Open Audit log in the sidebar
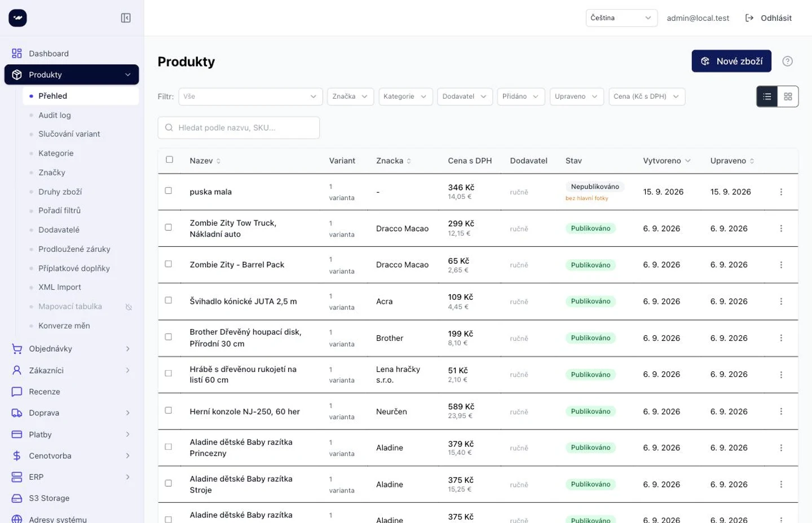Screen dimensions: 812x523 (x=55, y=115)
